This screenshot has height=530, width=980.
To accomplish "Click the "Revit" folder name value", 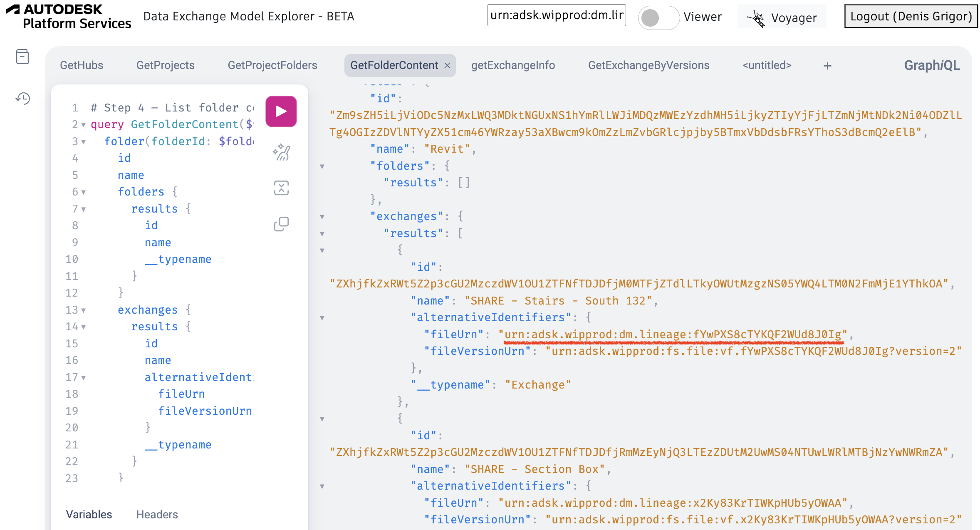I will click(x=447, y=149).
